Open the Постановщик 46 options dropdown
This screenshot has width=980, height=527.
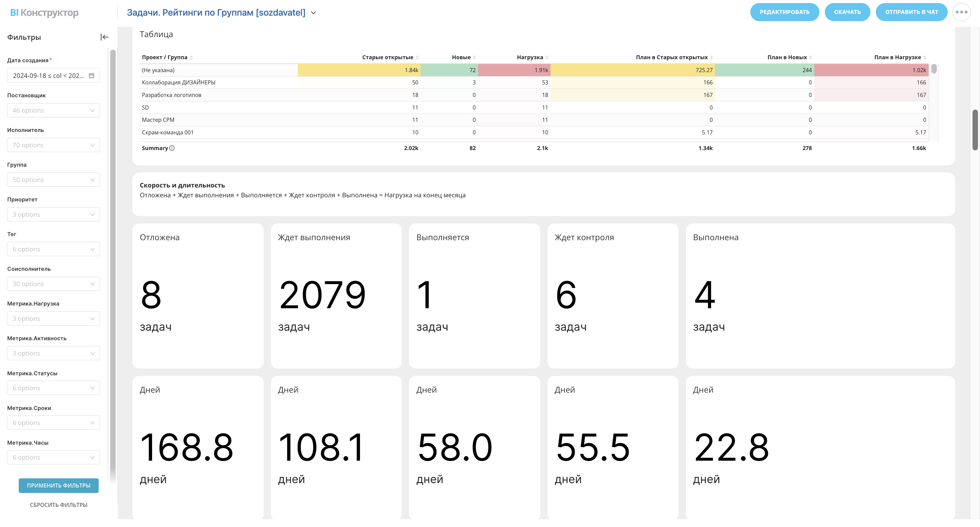[53, 110]
